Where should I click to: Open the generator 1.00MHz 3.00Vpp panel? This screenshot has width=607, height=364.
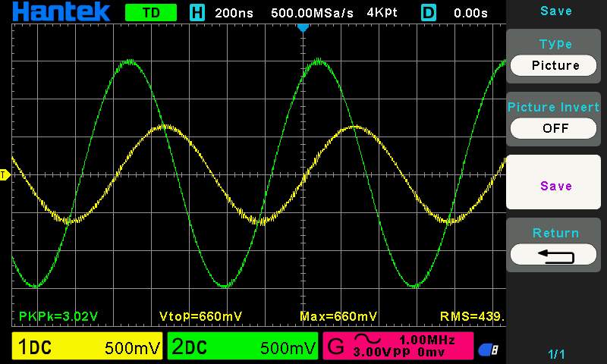398,346
